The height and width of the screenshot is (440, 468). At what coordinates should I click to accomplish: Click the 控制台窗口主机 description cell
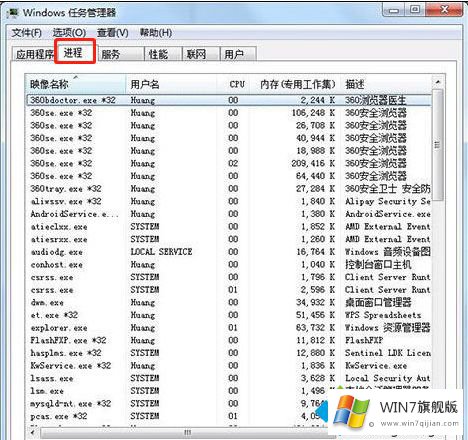click(x=378, y=265)
